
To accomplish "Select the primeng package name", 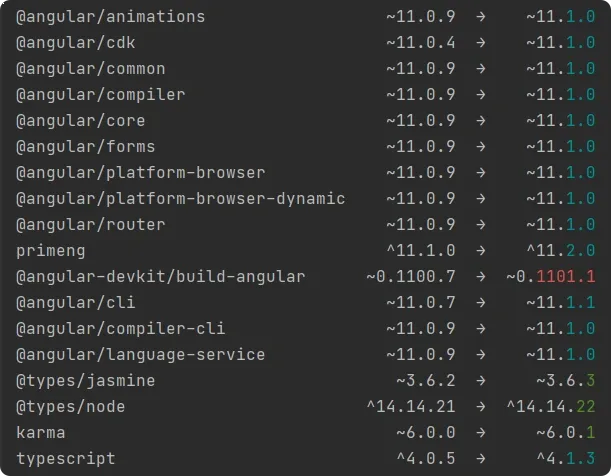I will [x=51, y=251].
